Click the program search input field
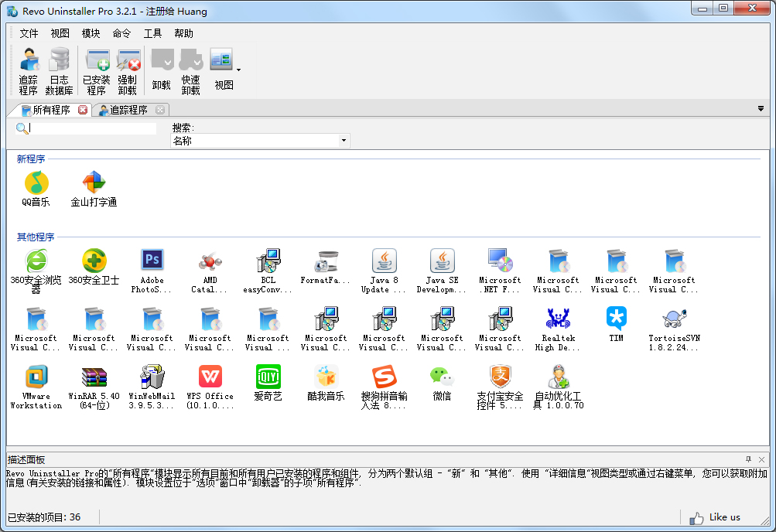The height and width of the screenshot is (532, 776). (x=93, y=128)
